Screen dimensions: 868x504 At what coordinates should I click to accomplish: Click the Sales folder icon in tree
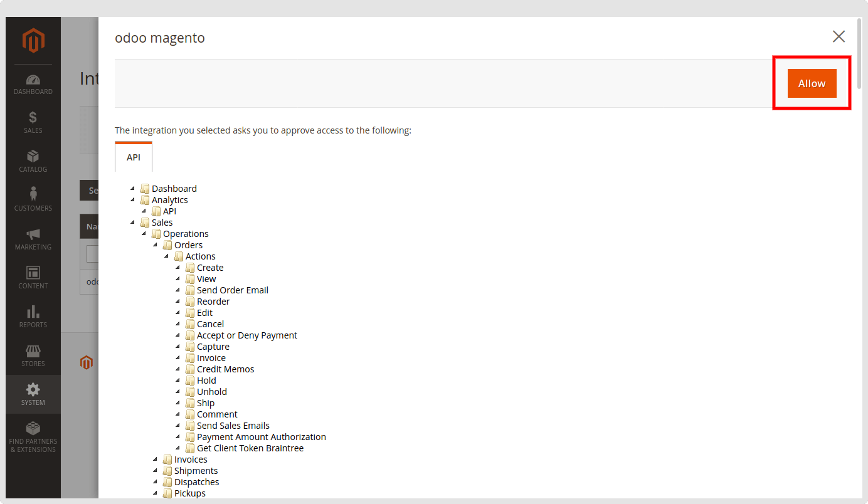tap(146, 223)
